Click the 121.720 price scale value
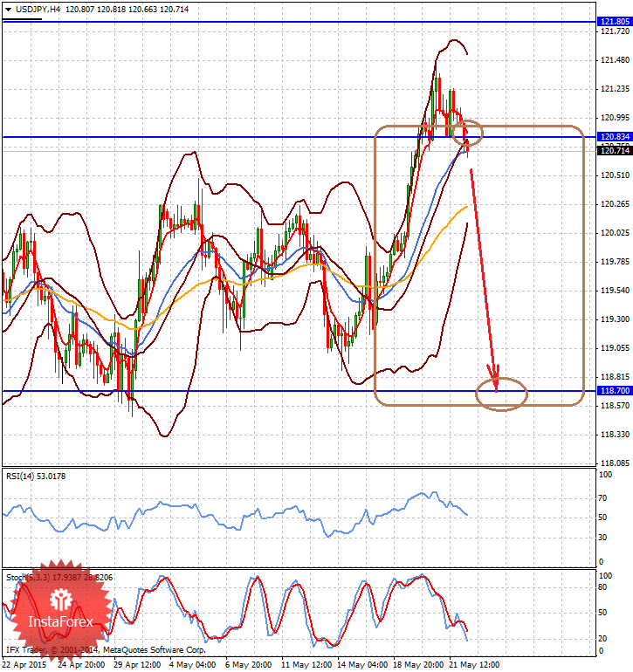633x672 pixels. (615, 31)
